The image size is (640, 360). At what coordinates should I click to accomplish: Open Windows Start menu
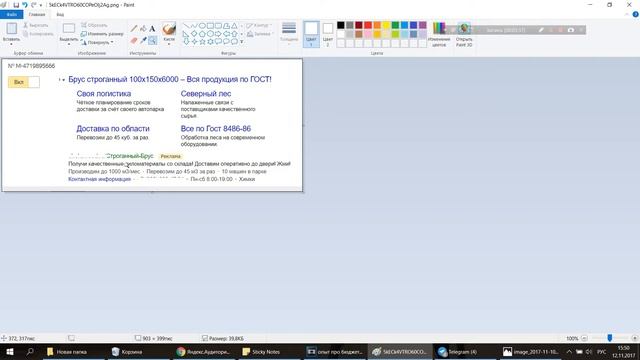click(10, 351)
